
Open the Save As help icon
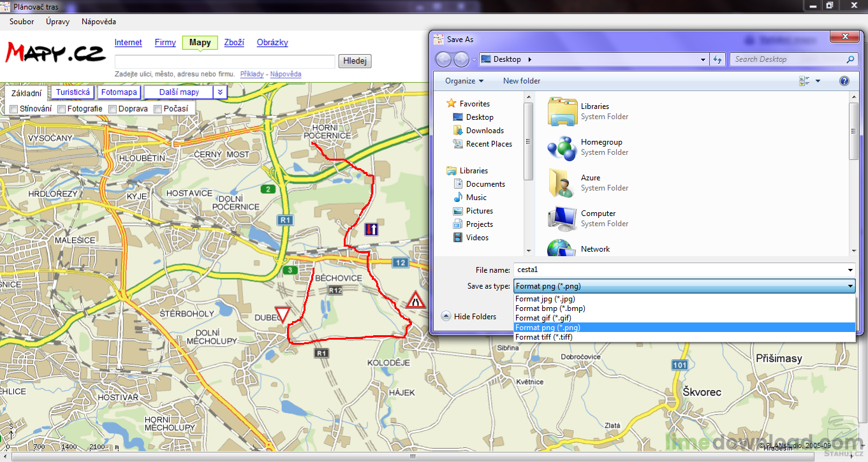[x=844, y=81]
